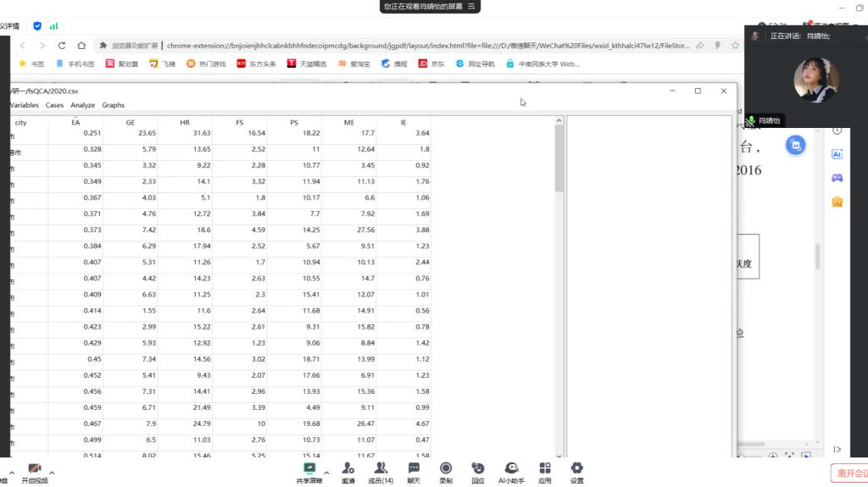
Task: Open the 爱淘宝 bookmark
Action: (353, 64)
